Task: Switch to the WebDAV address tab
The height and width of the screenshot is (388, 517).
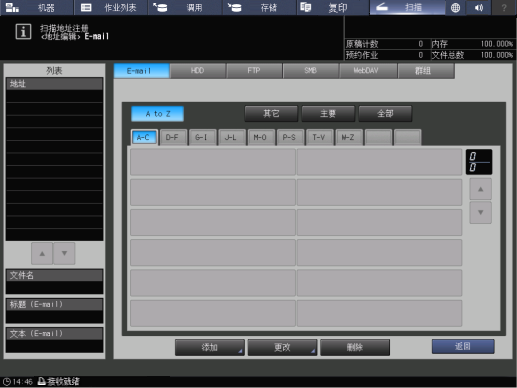Action: tap(367, 71)
